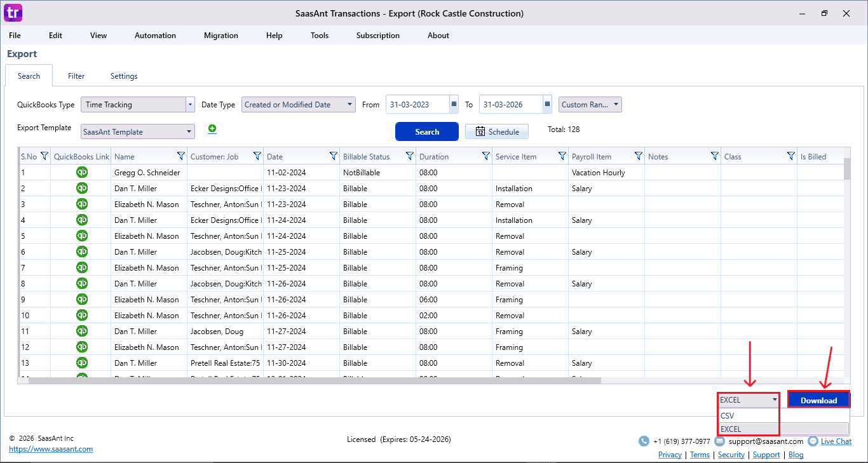
Task: Open the From date calendar picker
Action: pos(454,105)
